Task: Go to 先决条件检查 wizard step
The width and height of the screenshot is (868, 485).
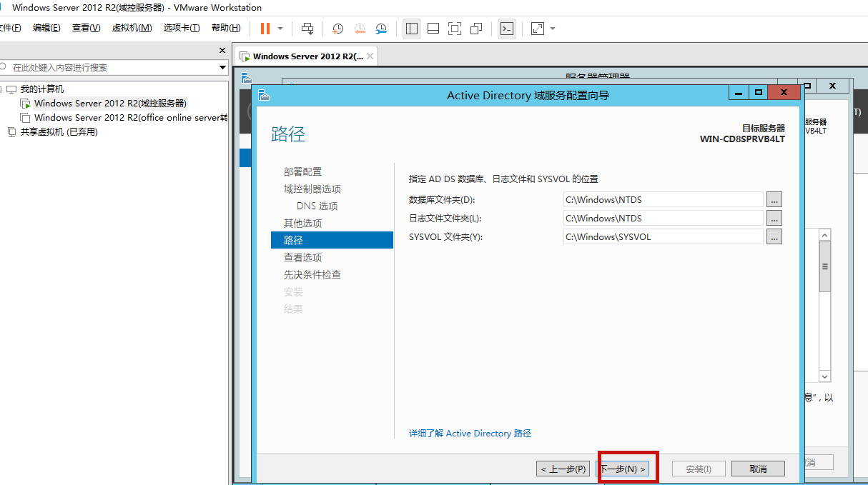Action: 312,275
